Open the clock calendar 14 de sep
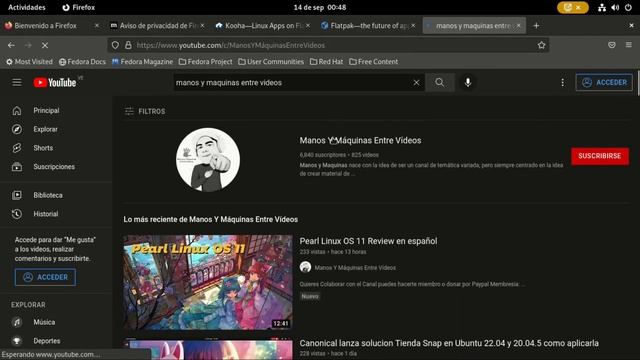Image resolution: width=640 pixels, height=360 pixels. [320, 7]
